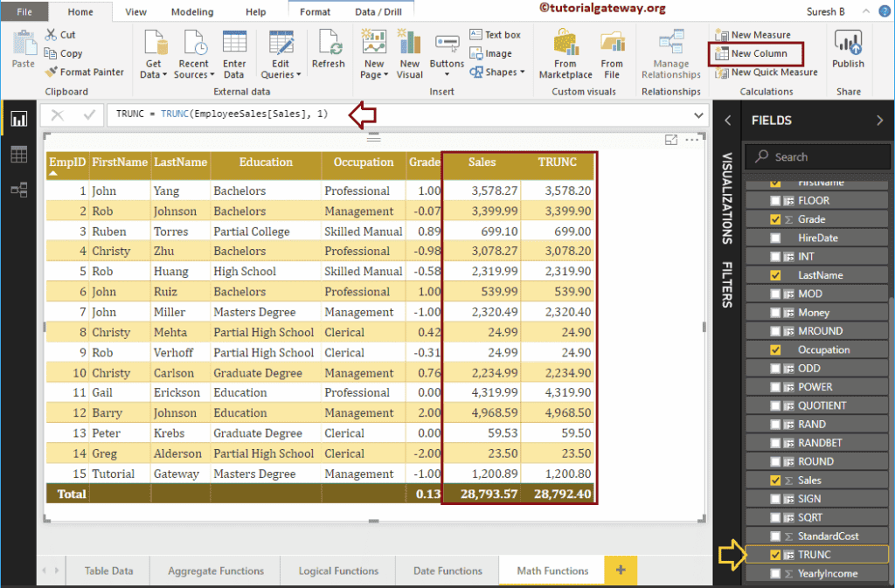Switch to the Date Functions page tab
Viewport: 895px width, 588px height.
click(x=447, y=571)
